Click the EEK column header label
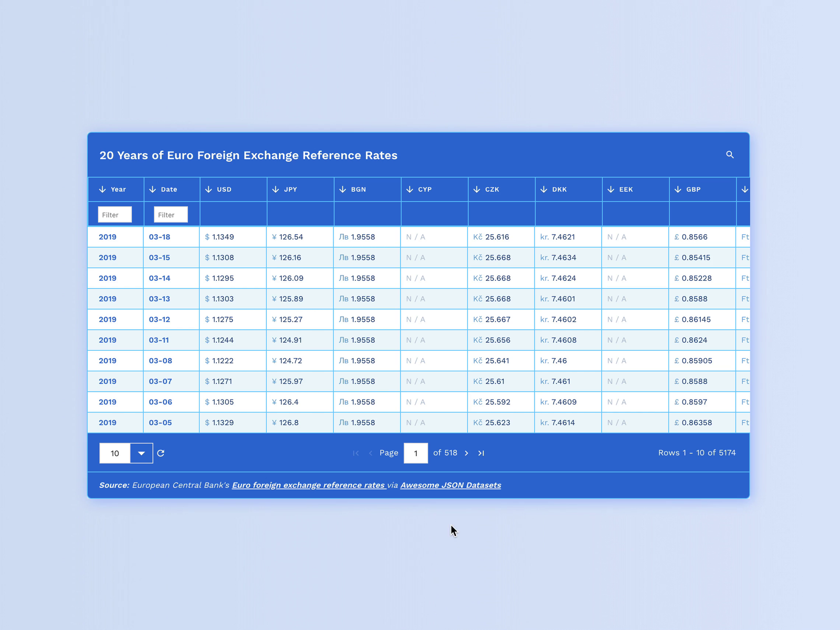Screen dimensions: 840x630 coord(626,190)
